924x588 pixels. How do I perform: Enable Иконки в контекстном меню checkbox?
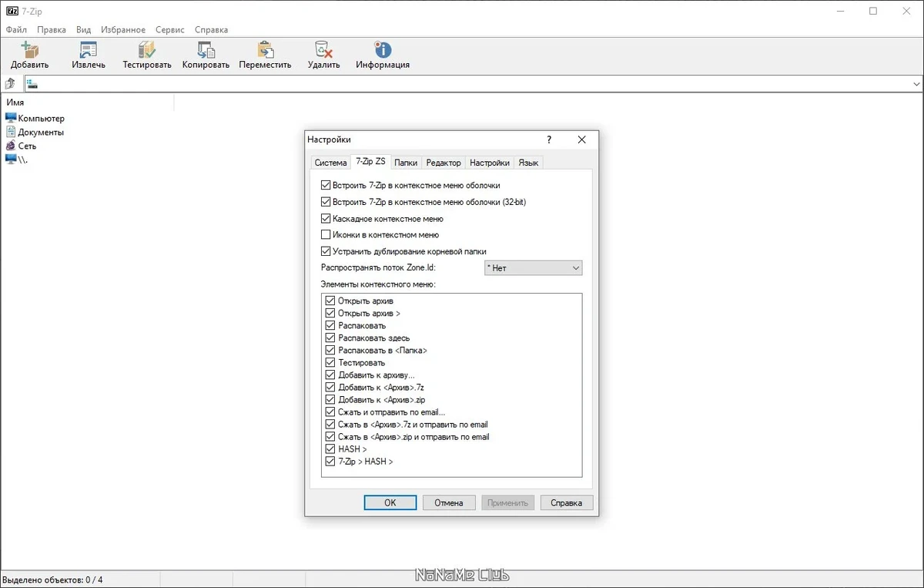(x=326, y=235)
